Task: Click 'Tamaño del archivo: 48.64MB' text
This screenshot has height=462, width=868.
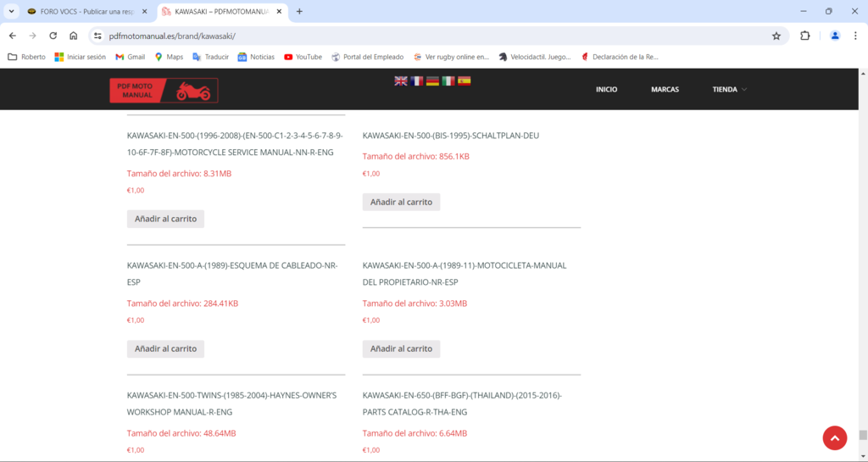Action: [181, 433]
